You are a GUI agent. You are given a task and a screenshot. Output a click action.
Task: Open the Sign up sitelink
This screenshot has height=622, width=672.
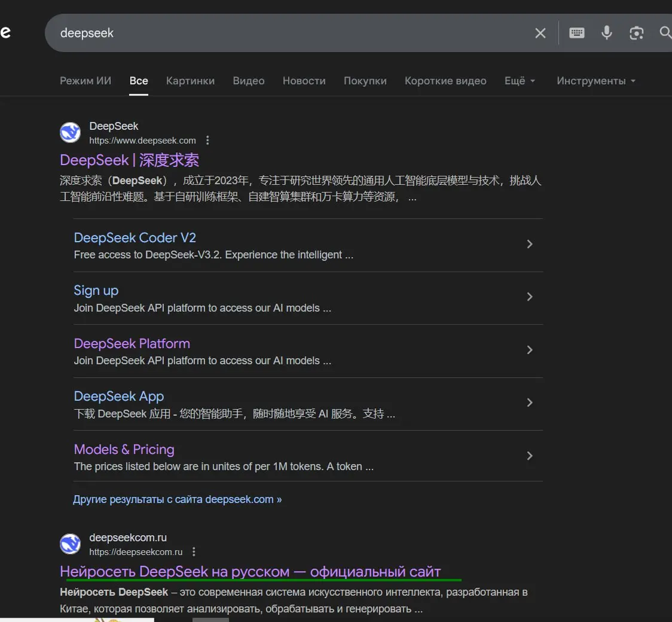click(x=96, y=291)
